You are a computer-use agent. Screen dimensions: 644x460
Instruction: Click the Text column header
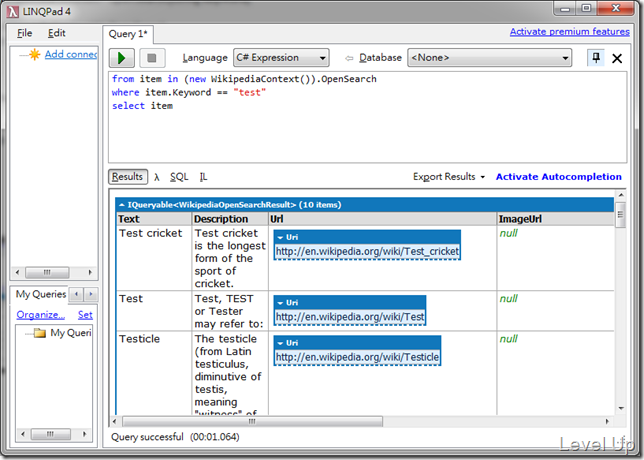point(154,219)
